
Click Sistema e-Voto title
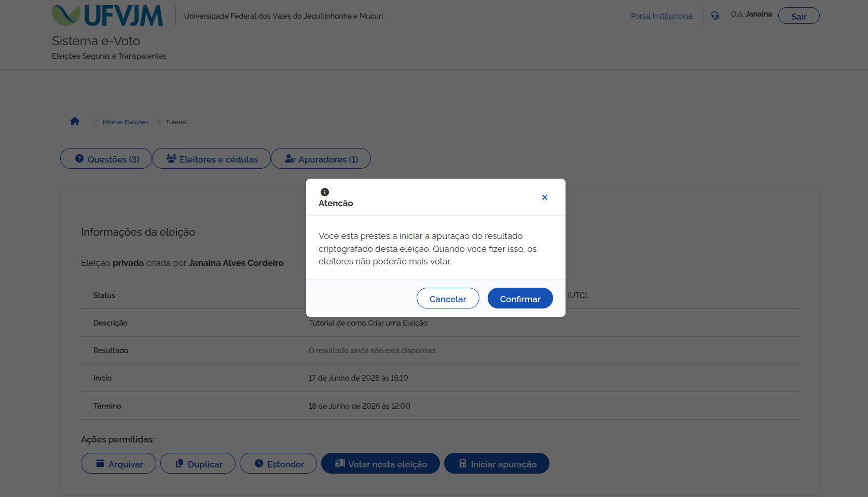96,41
